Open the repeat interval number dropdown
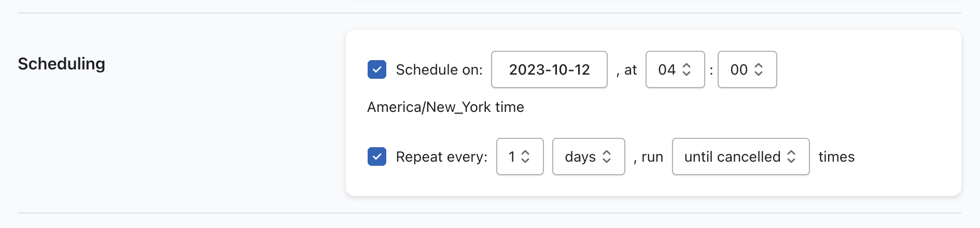 click(519, 156)
